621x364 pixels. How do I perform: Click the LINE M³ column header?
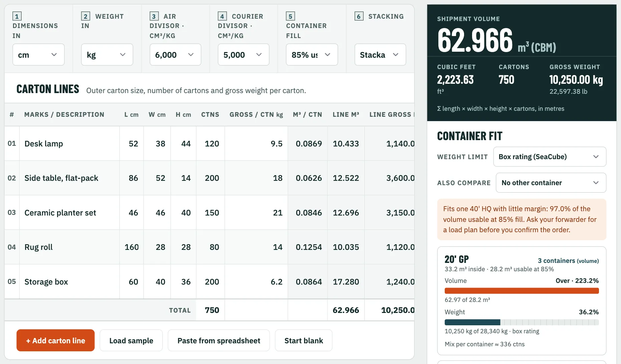coord(346,114)
